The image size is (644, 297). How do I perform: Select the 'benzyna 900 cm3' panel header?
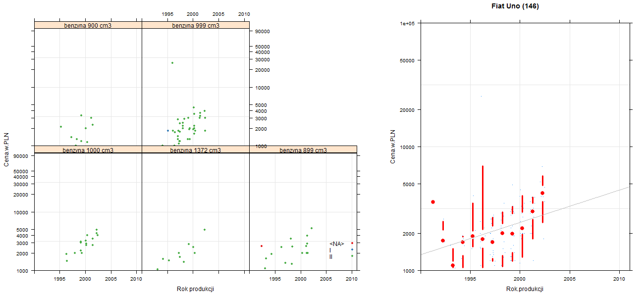coord(88,25)
